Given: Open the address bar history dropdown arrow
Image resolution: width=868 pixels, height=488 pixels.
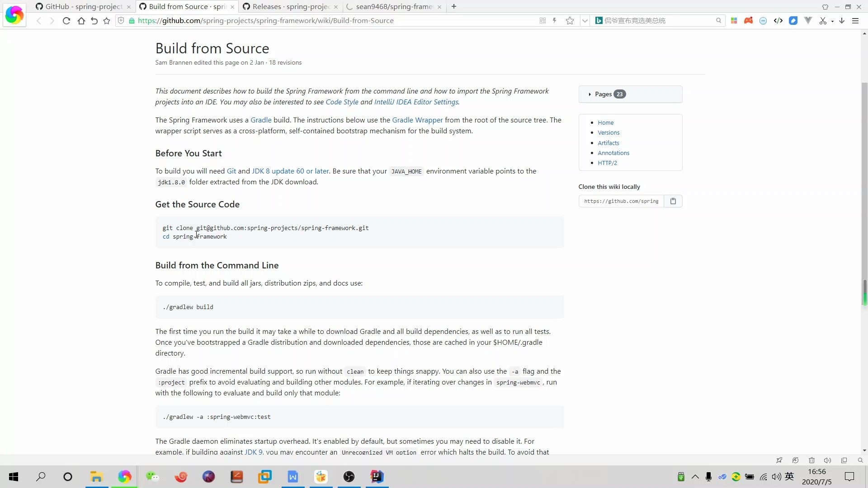Looking at the screenshot, I should (x=585, y=21).
